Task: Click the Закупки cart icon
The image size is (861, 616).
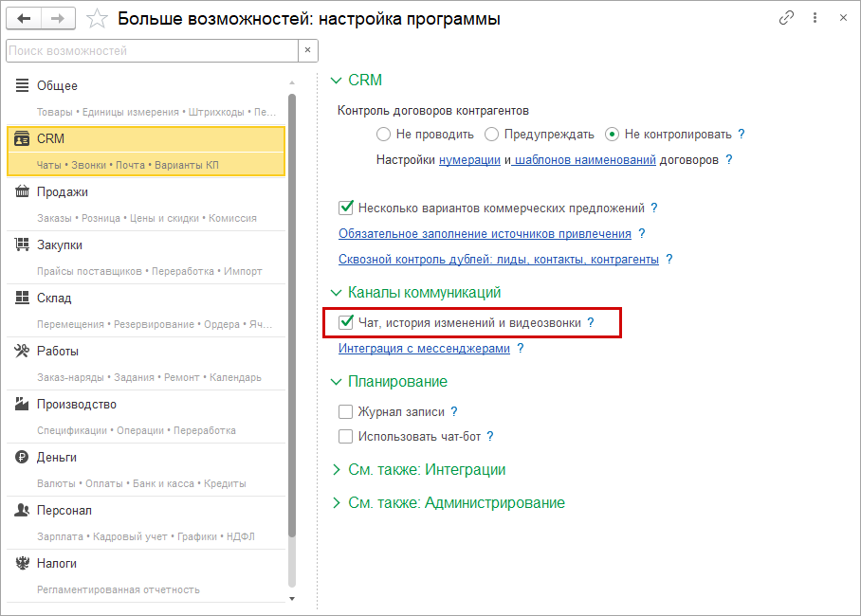Action: (22, 245)
